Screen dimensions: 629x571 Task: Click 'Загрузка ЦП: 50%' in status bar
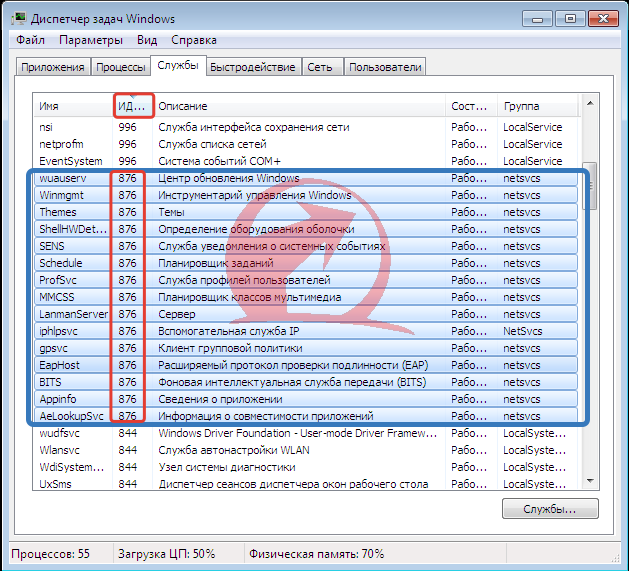pos(166,554)
